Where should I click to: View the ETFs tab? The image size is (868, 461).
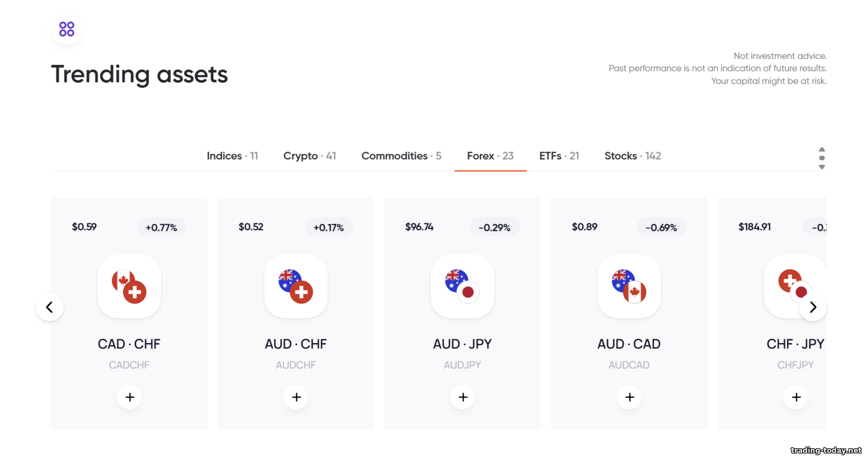pos(559,156)
